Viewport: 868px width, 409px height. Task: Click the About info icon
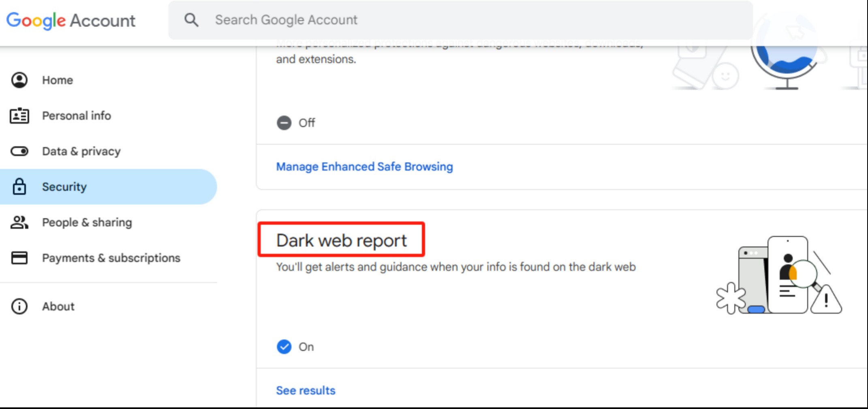point(19,307)
